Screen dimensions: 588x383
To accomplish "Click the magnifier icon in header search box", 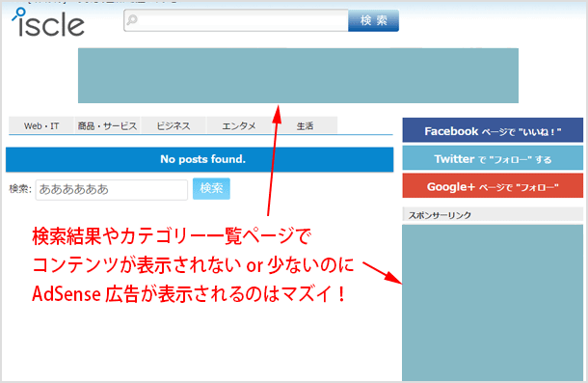I will tap(132, 19).
